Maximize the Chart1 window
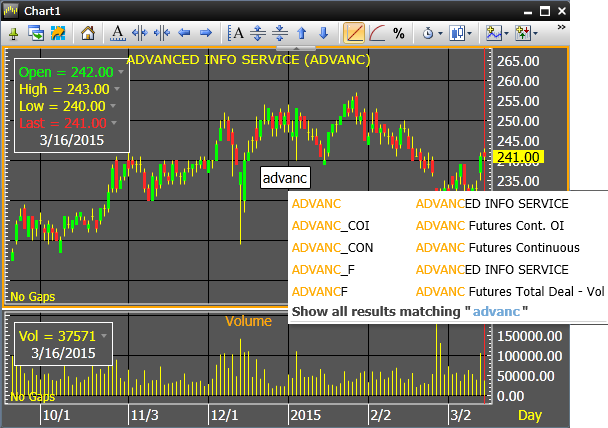608x428 pixels. (545, 11)
